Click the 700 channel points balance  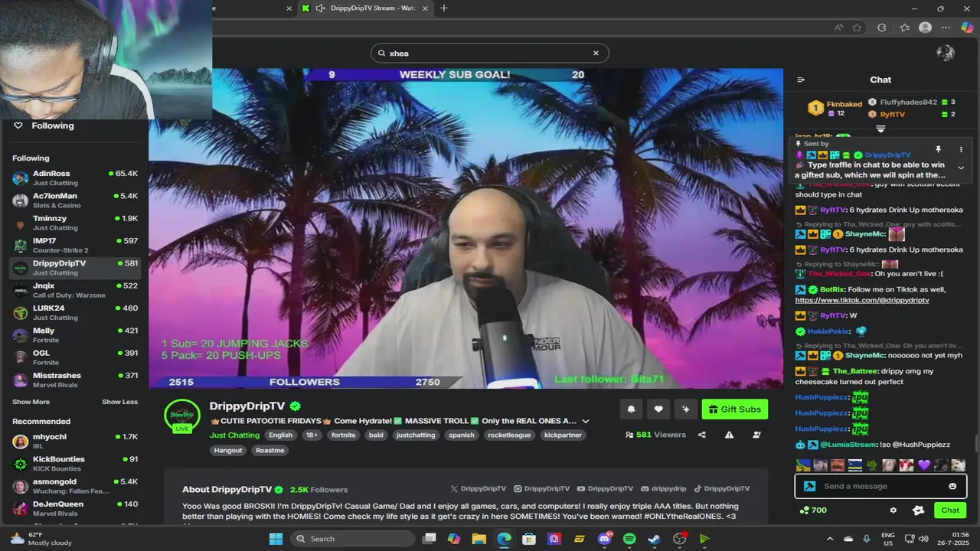point(813,510)
